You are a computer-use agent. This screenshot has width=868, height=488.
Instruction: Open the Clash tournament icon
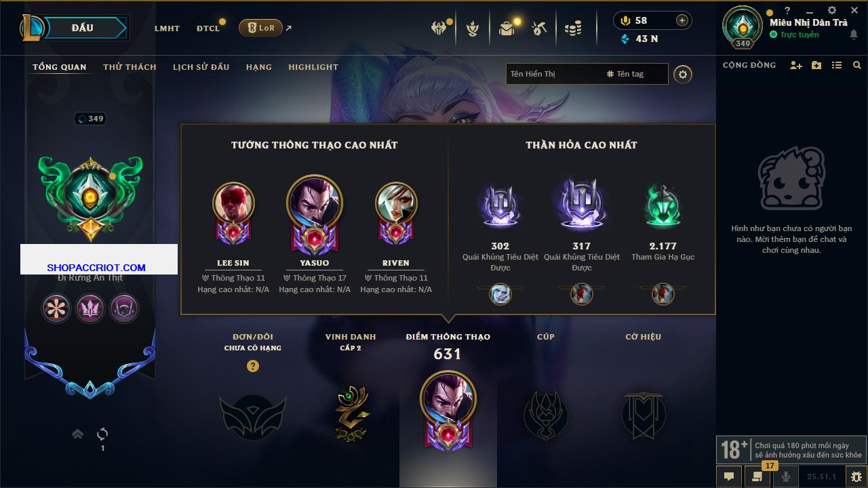[438, 28]
